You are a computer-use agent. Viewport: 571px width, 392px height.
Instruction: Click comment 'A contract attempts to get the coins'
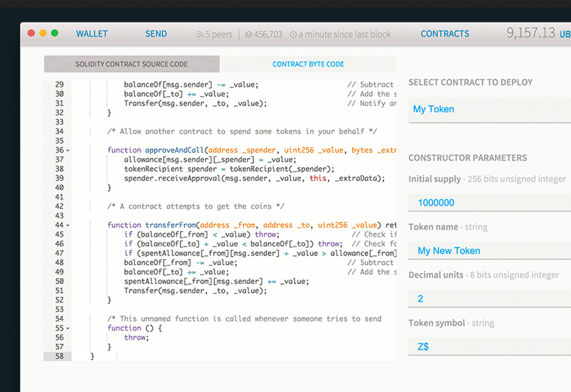pyautogui.click(x=196, y=206)
